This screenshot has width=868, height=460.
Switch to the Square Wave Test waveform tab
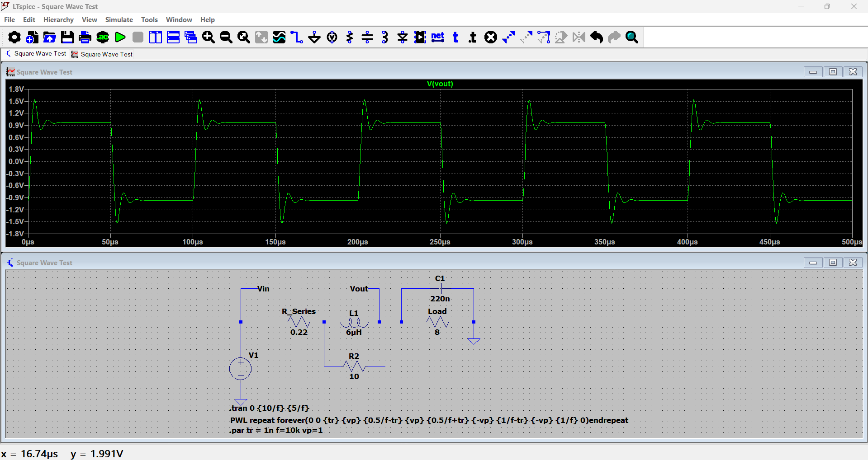(102, 54)
